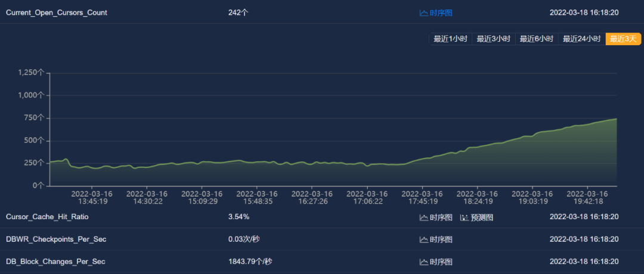This screenshot has width=644, height=274.
Task: Open 预测图 icon for Cursor_Cache_Hit_Ratio
Action: click(x=465, y=217)
